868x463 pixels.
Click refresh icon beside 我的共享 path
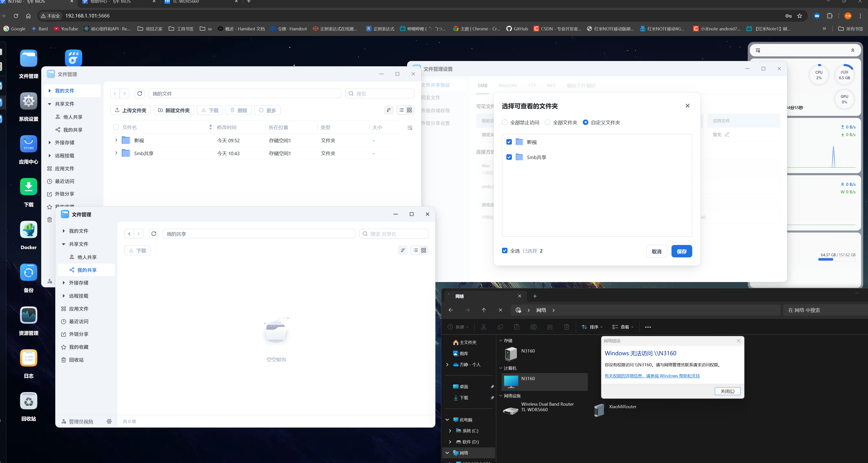154,234
